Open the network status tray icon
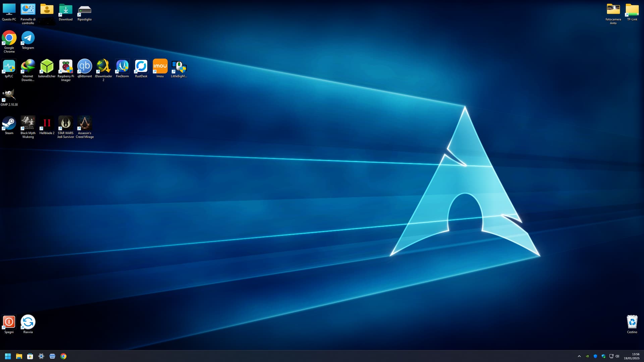644x362 pixels. 611,356
